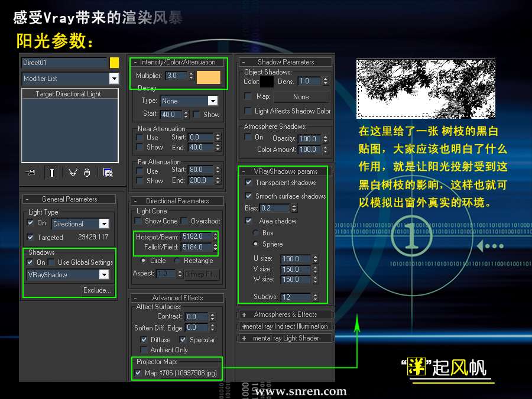Toggle Transparent shadows checkbox
Screen dimensions: 532x399
[x=248, y=183]
